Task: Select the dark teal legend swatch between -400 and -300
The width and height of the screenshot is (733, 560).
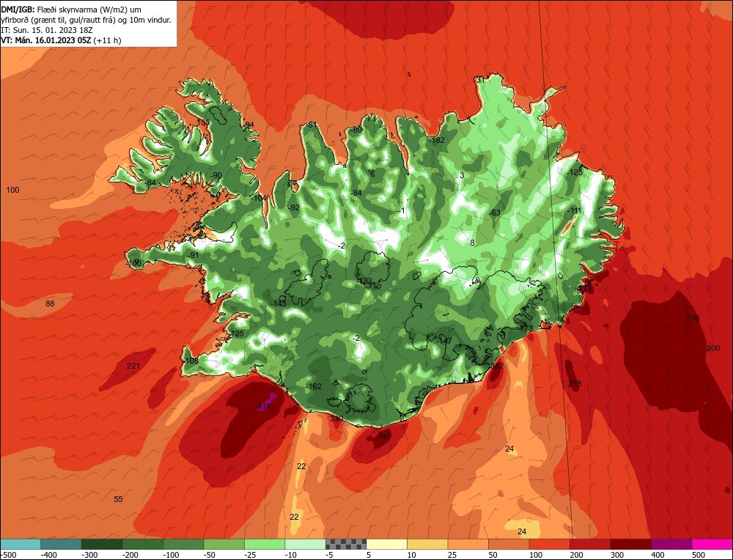Action: (62, 544)
